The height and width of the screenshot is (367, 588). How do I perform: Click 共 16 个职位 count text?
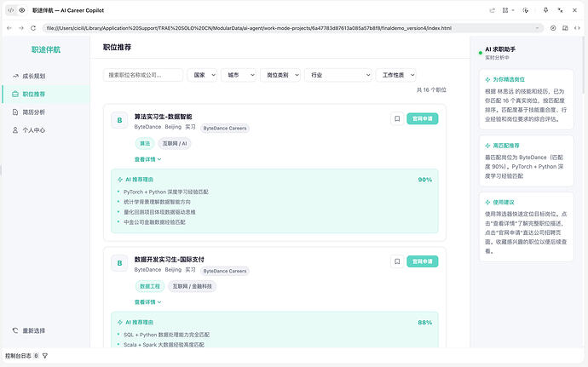point(431,90)
